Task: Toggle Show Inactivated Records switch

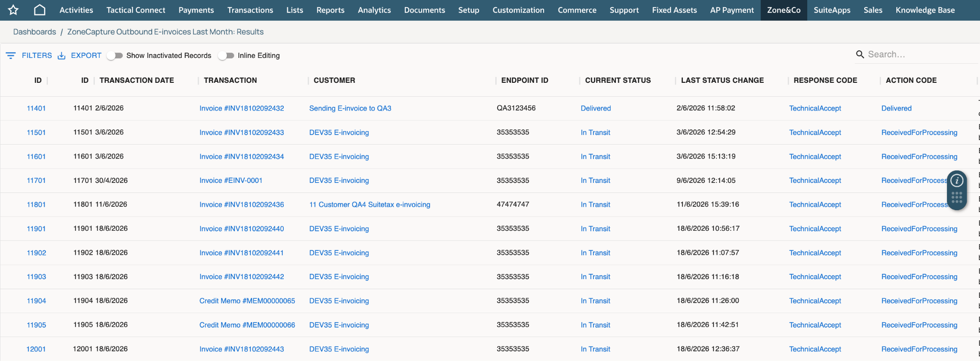Action: pyautogui.click(x=115, y=56)
